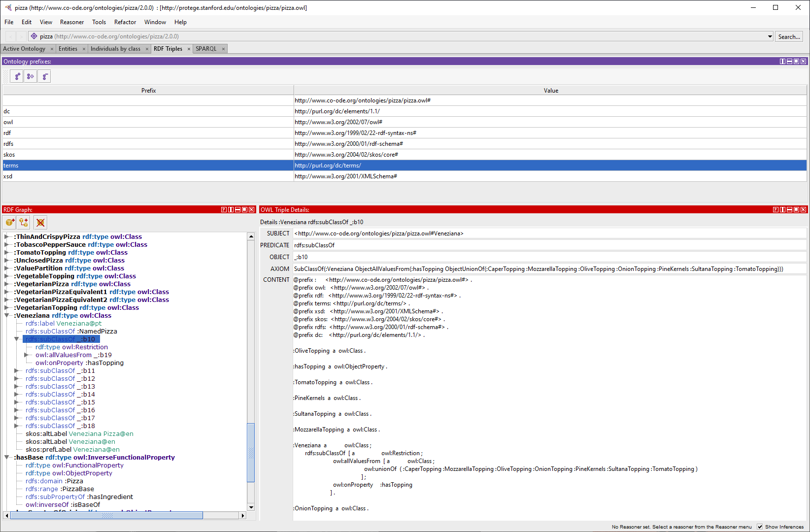Image resolution: width=810 pixels, height=532 pixels.
Task: Split Ontology prefixes view horizontally
Action: pos(789,62)
